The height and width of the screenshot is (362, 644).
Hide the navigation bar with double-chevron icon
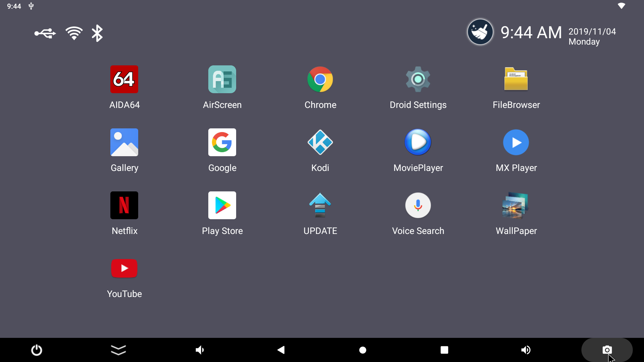point(118,350)
